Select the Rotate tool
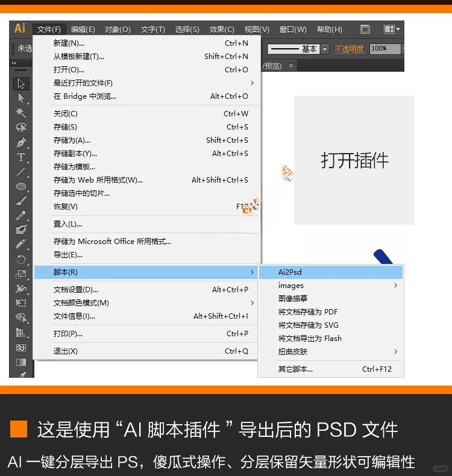Image resolution: width=452 pixels, height=476 pixels. click(x=21, y=260)
